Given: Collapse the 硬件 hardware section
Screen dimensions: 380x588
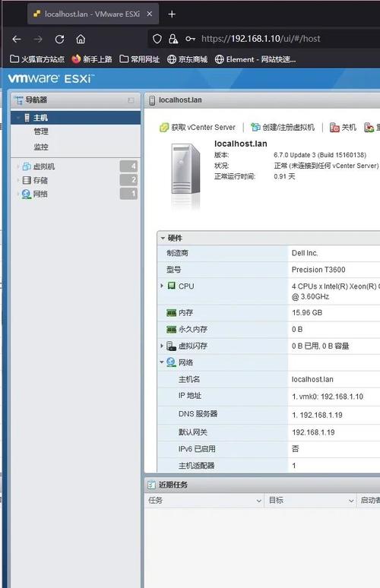Looking at the screenshot, I should click(163, 238).
